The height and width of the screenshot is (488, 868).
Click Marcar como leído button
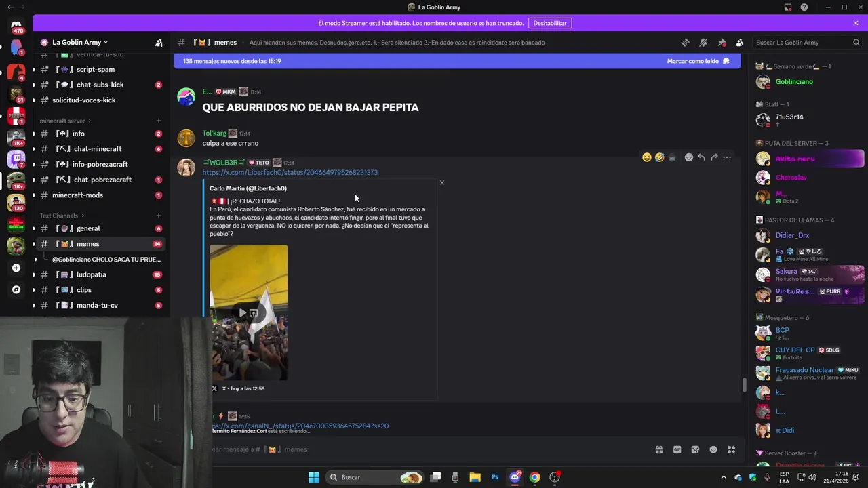coord(698,61)
